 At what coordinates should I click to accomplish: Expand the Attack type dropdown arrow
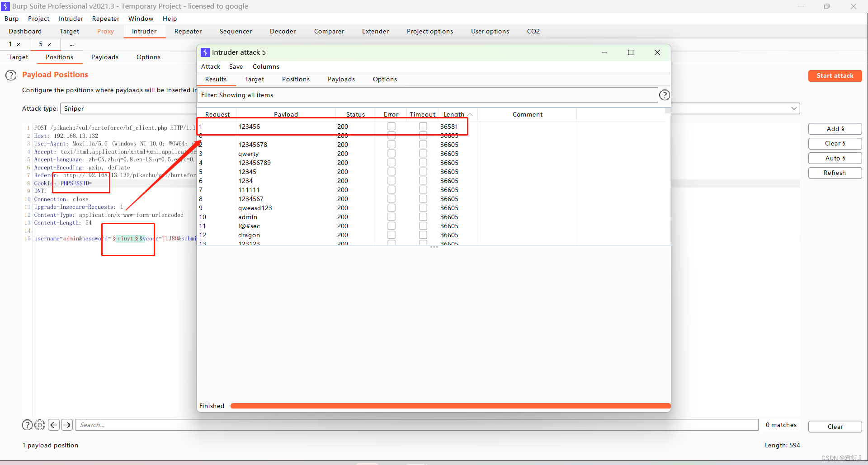point(794,108)
